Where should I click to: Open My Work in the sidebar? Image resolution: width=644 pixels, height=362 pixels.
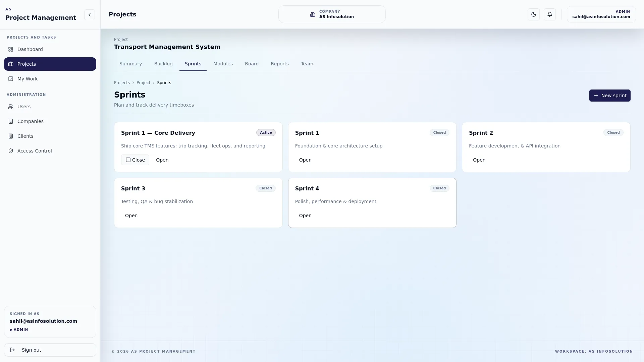click(50, 79)
